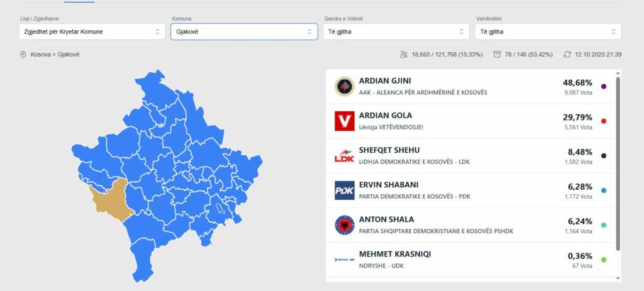Expand the Vendvotimi dropdown
Viewport: 644px width, 291px height.
click(548, 31)
